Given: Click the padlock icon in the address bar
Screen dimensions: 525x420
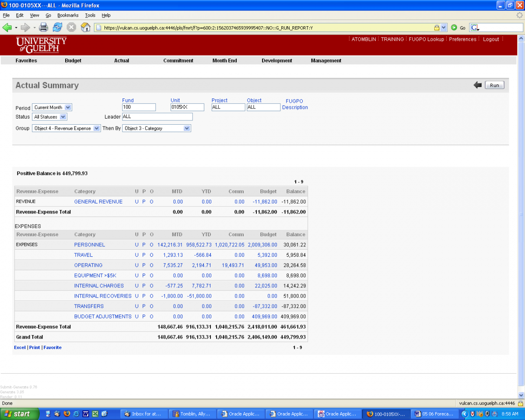Looking at the screenshot, I should (437, 28).
